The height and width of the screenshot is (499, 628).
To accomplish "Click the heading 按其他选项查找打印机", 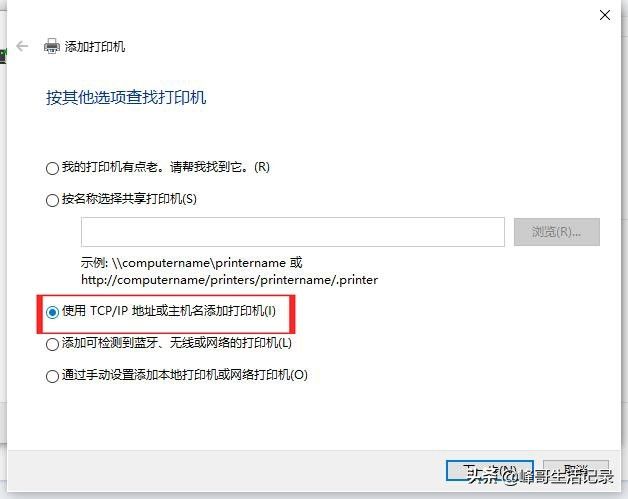I will [x=126, y=97].
